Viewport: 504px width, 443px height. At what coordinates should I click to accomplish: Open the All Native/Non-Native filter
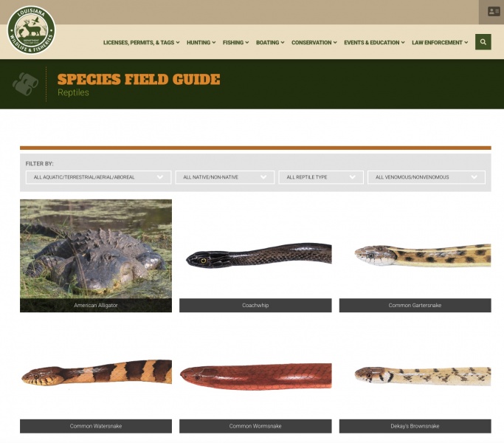tap(224, 177)
